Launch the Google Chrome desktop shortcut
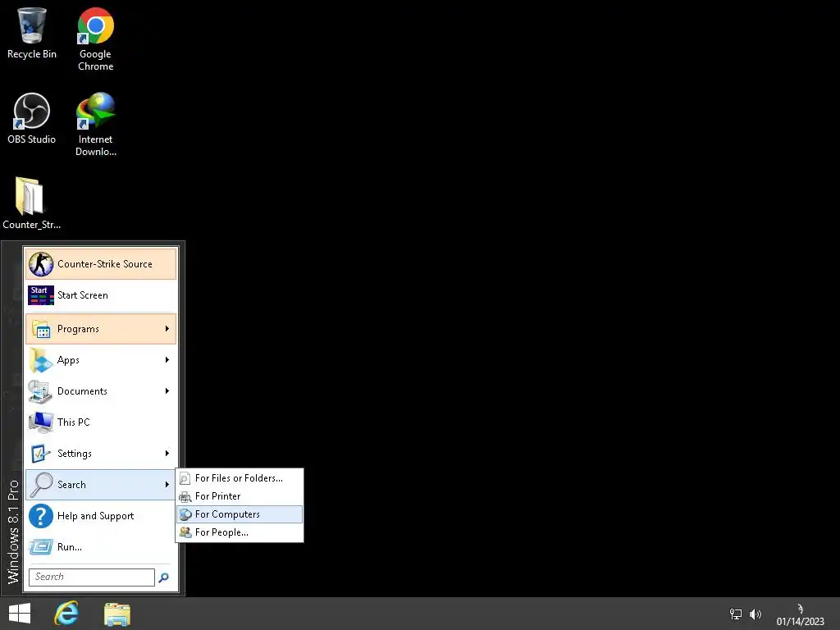 click(x=95, y=39)
